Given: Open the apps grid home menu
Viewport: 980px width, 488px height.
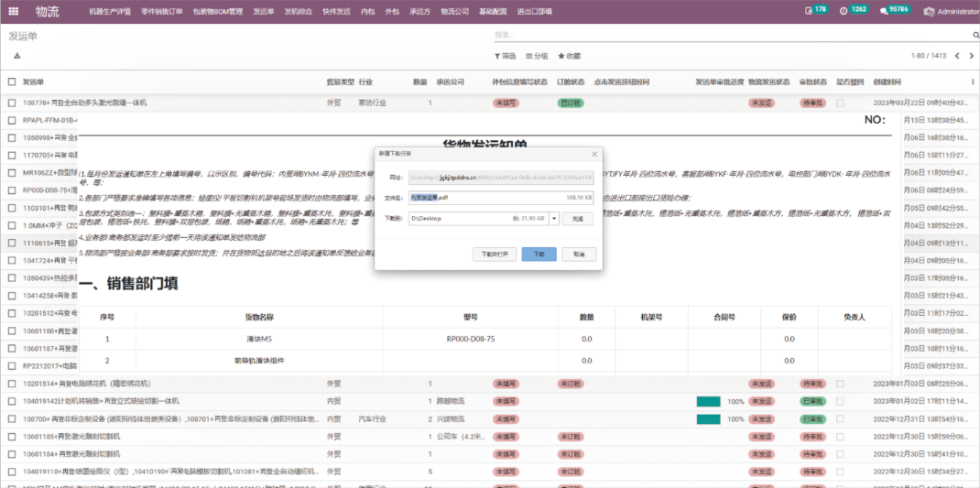Looking at the screenshot, I should [13, 11].
